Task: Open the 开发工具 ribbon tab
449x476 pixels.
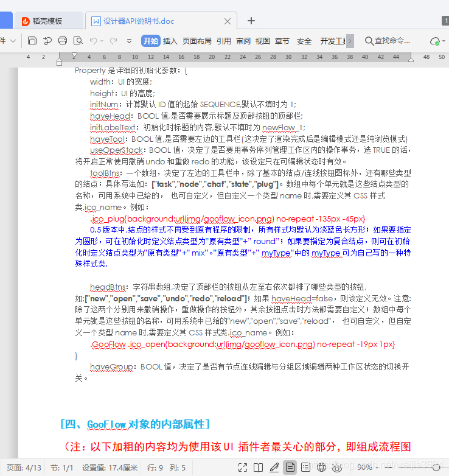Action: coord(333,41)
